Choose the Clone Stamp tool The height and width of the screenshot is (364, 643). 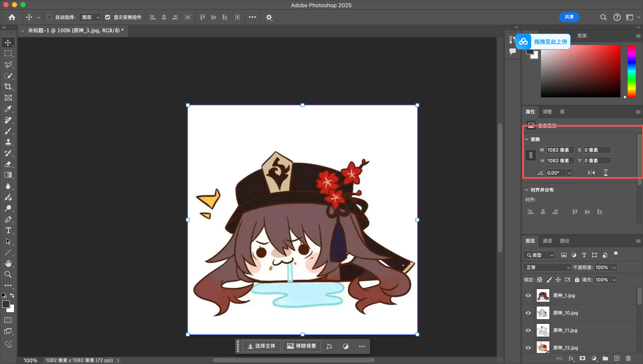(x=8, y=142)
